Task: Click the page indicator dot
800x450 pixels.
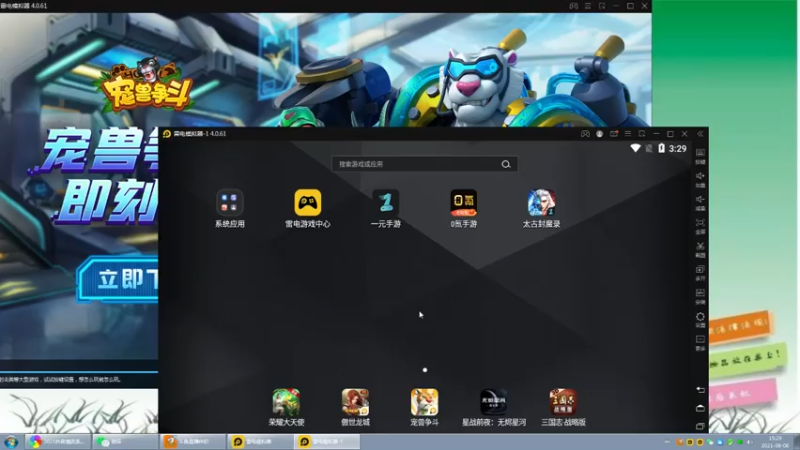Action: (424, 370)
